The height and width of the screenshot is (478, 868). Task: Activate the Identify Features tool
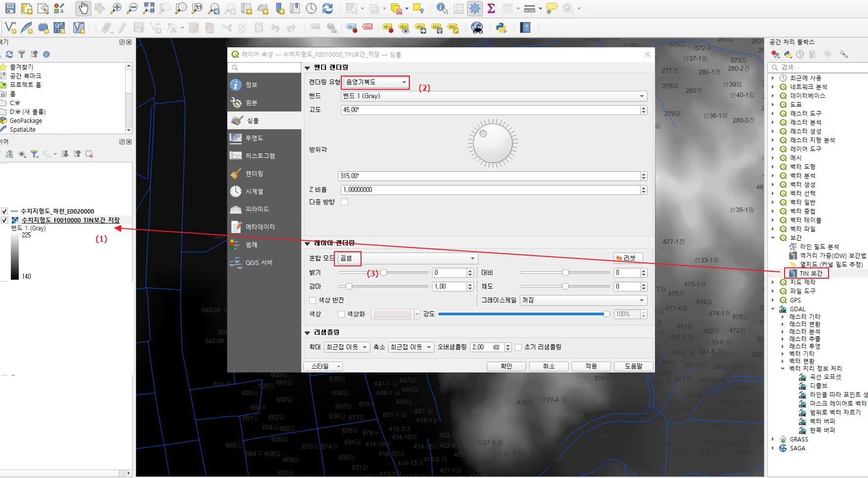(x=442, y=8)
